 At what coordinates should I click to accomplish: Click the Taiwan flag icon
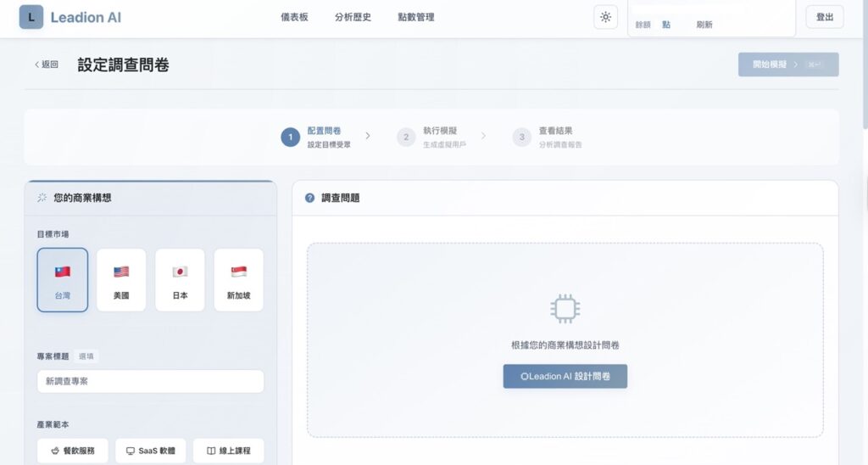click(x=63, y=272)
